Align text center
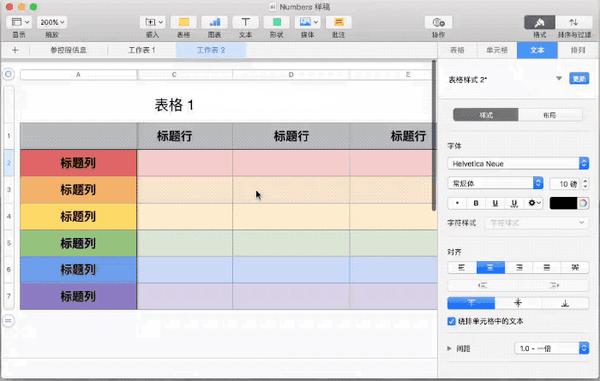Viewport: 600px width, 381px height. point(491,267)
